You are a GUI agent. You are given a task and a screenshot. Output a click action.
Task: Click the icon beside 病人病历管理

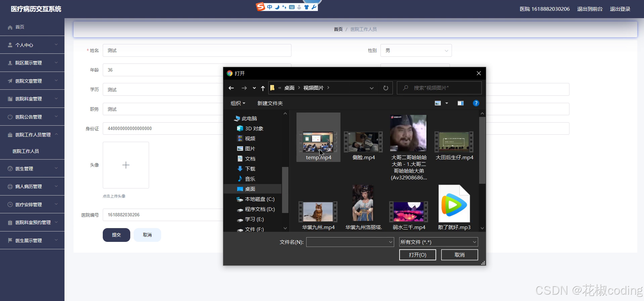coord(10,186)
